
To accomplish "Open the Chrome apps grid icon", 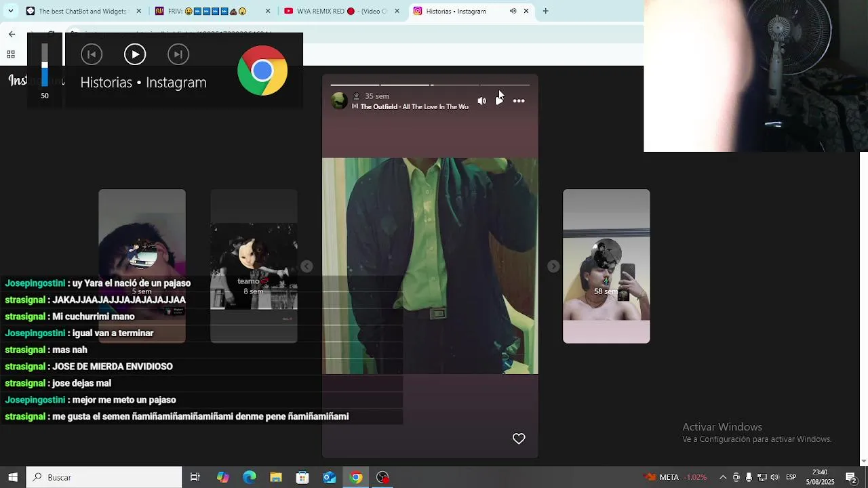I will point(11,54).
